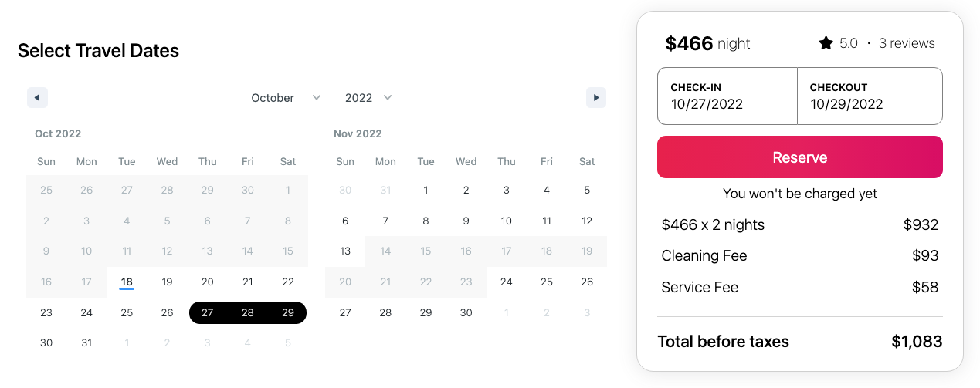This screenshot has width=980, height=388.
Task: Choose November 5 on the calendar
Action: 587,190
